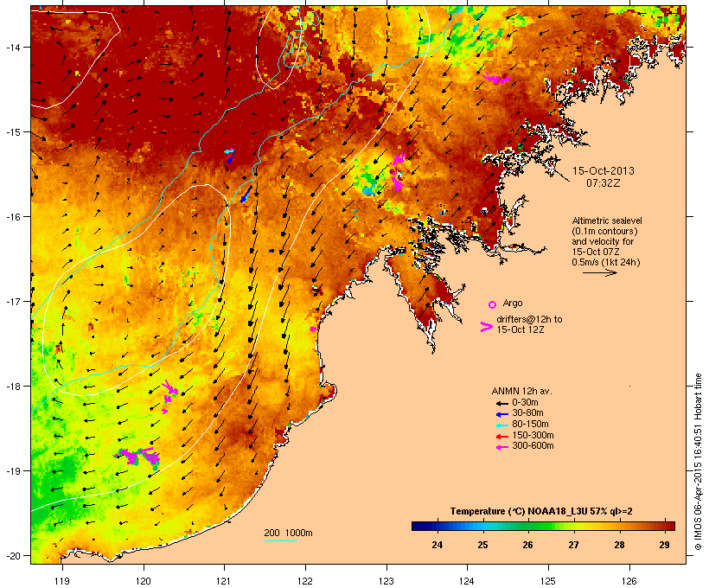Click the 27 degree colorbar tick label

pyautogui.click(x=573, y=545)
